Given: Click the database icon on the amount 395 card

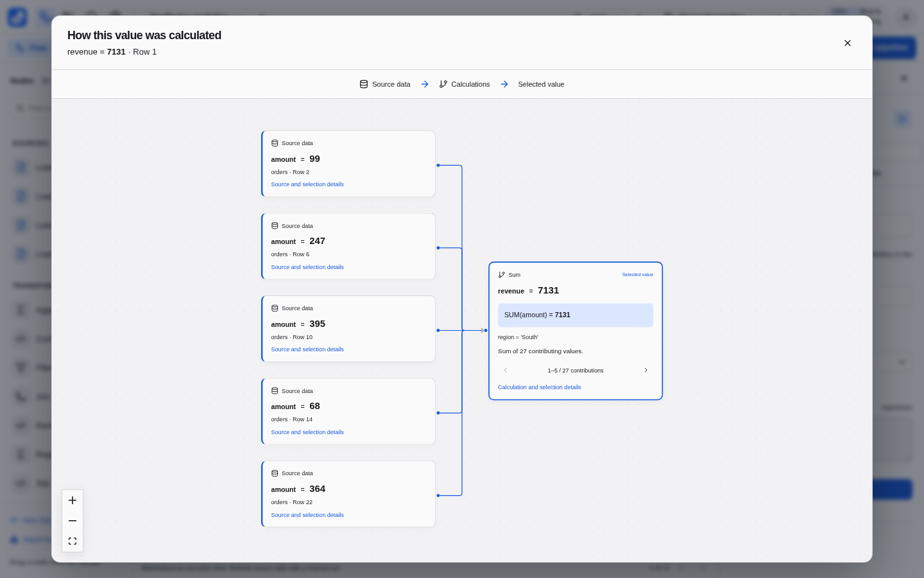Looking at the screenshot, I should click(x=275, y=308).
